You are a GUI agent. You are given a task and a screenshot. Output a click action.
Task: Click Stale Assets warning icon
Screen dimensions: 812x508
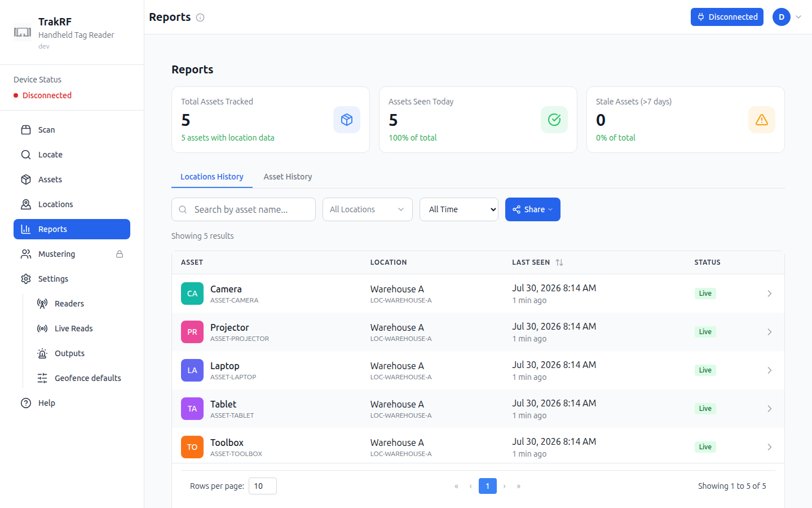[762, 120]
